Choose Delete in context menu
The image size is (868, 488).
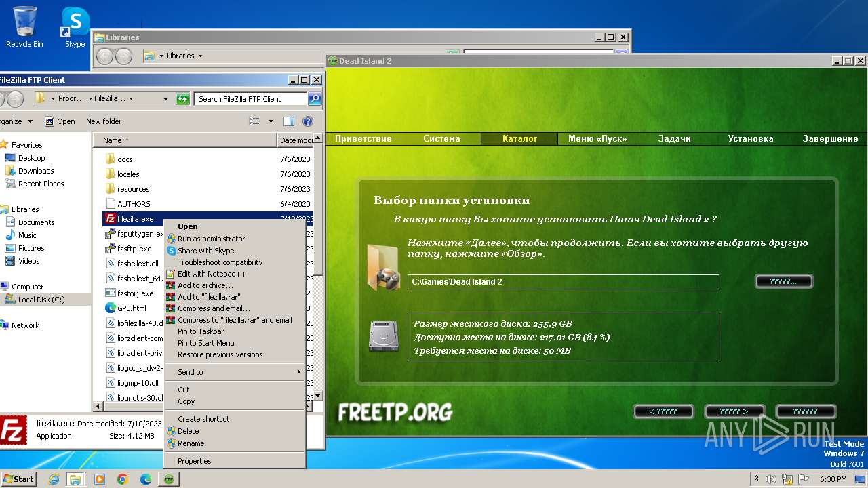(235, 431)
